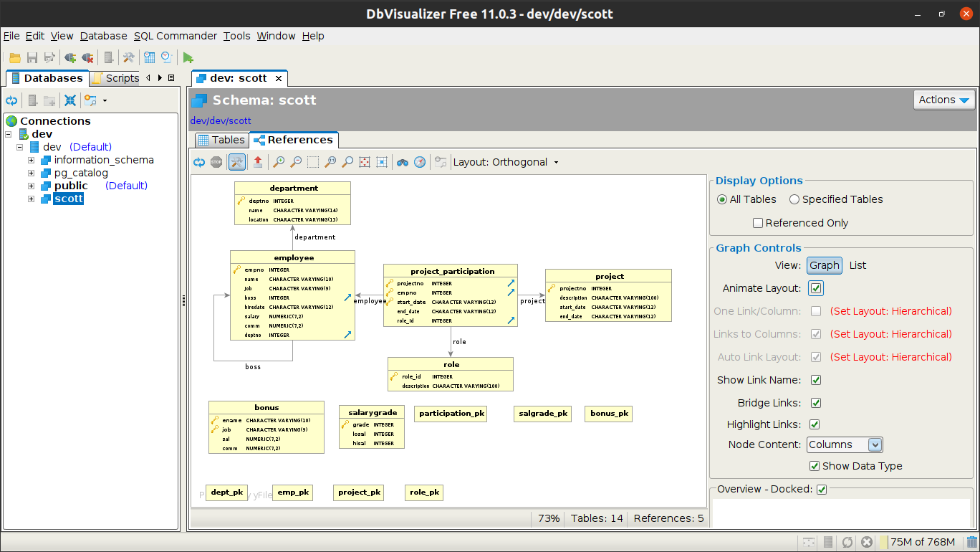980x552 pixels.
Task: Click the 75M of 768M memory indicator
Action: [922, 543]
